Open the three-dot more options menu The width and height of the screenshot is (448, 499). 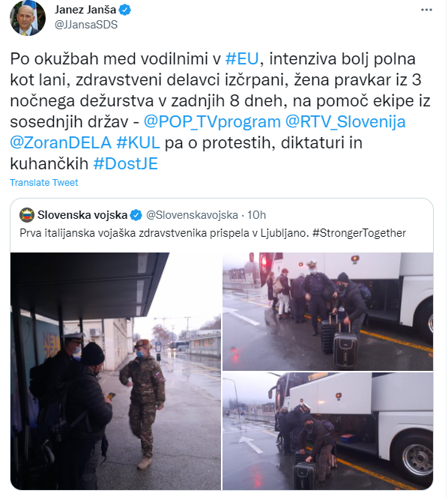(x=426, y=10)
